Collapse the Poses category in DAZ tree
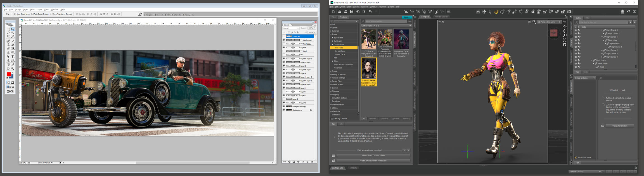 [x=331, y=34]
